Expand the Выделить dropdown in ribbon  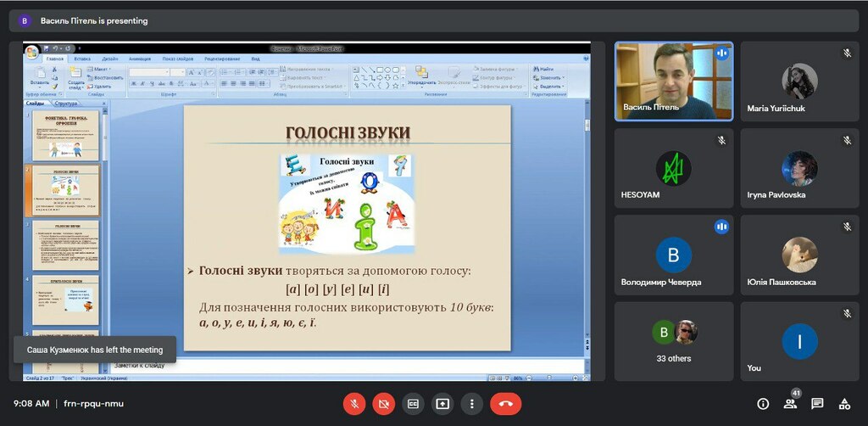pos(548,87)
